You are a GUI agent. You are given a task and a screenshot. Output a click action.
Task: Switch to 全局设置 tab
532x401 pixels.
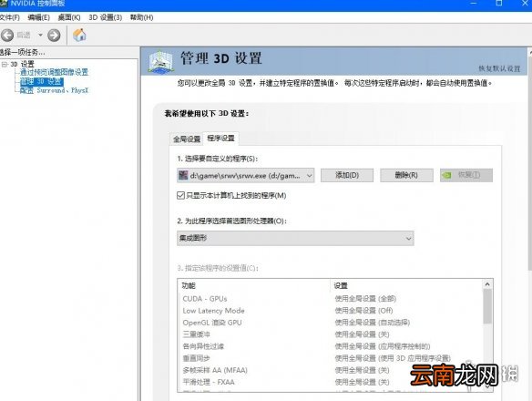(187, 139)
